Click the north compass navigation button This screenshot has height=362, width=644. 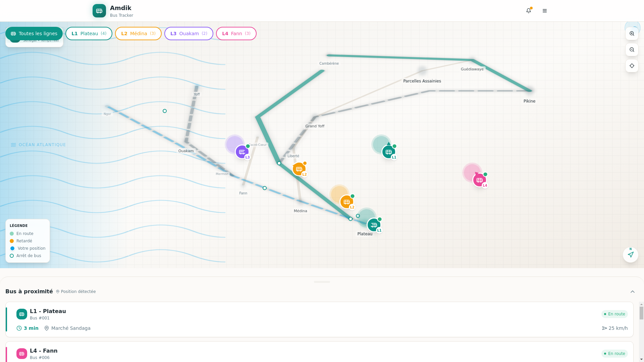(631, 255)
